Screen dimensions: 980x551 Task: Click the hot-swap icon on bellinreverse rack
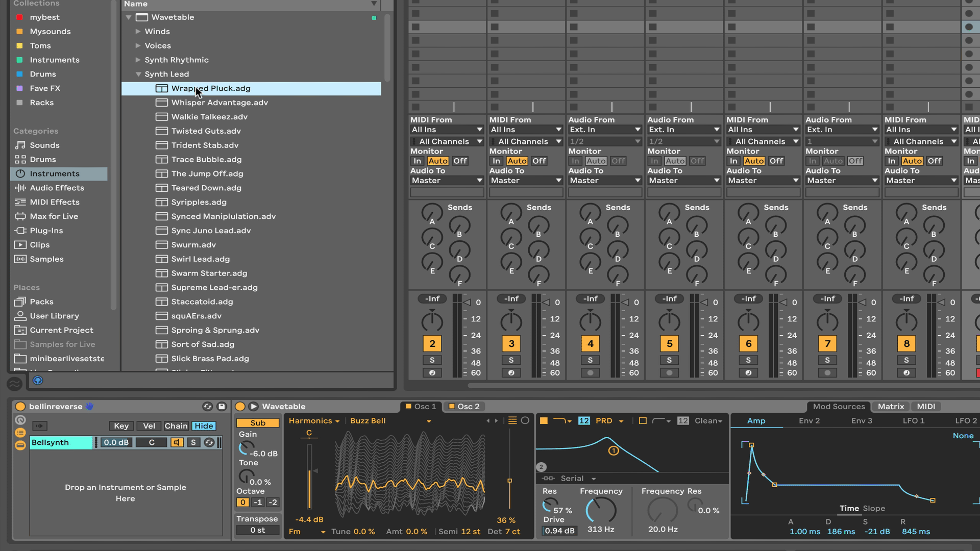[207, 407]
